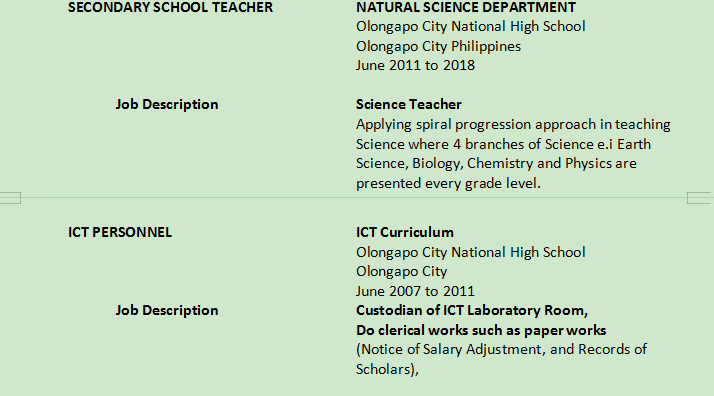Click the SECONDARY SCHOOL TEACHER heading text
The image size is (714, 396).
point(170,7)
